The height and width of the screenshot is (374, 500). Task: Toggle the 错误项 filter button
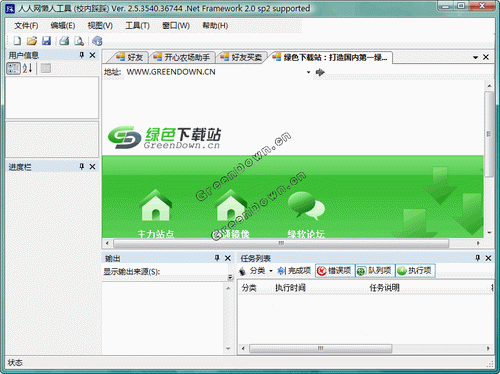[x=334, y=271]
